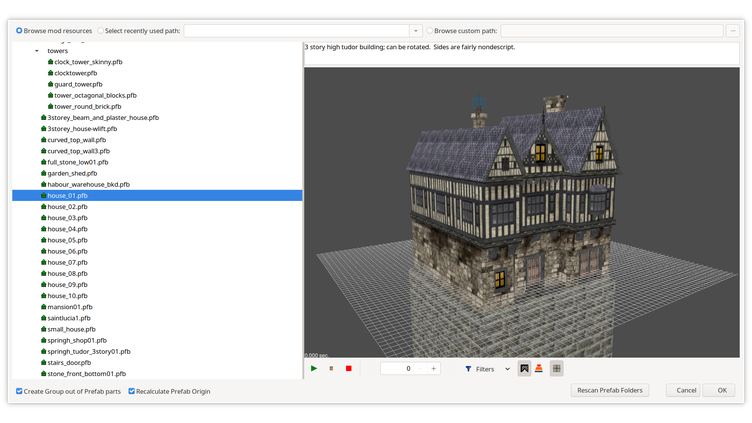Image resolution: width=752 pixels, height=423 pixels.
Task: Open the recently used path dropdown
Action: point(415,31)
